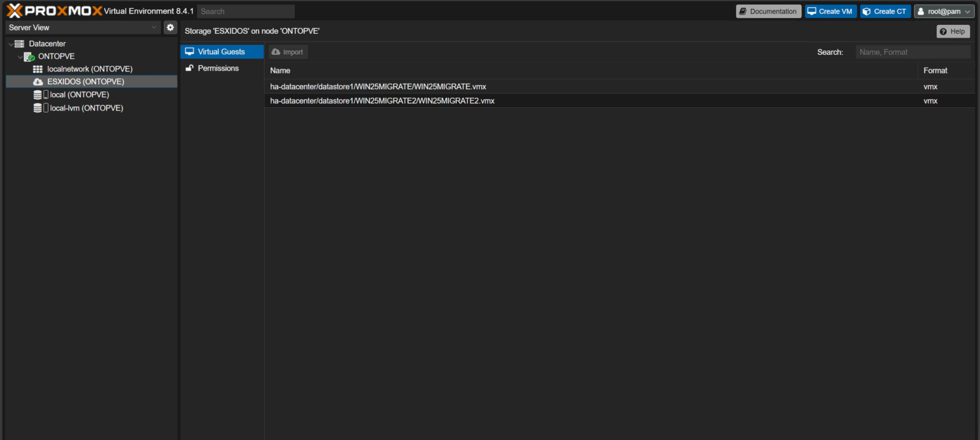The image size is (980, 440).
Task: Click the ONTOPVE node icon
Action: (x=29, y=56)
